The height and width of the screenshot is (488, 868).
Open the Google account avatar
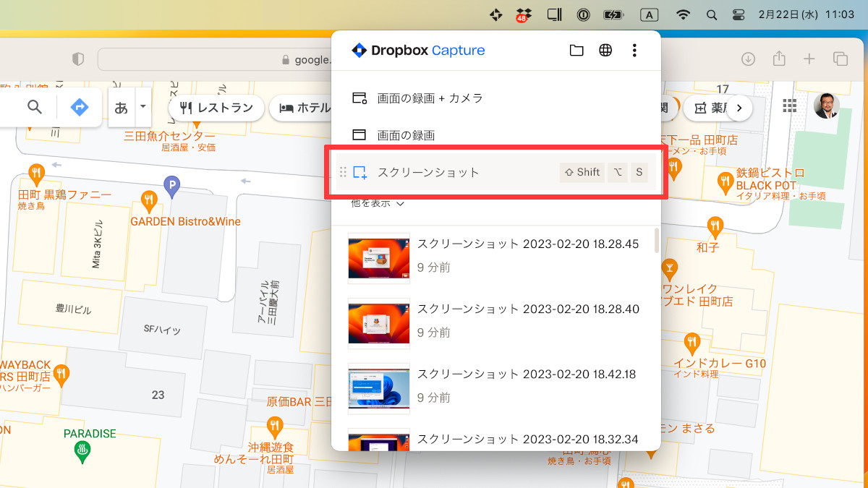(x=826, y=106)
